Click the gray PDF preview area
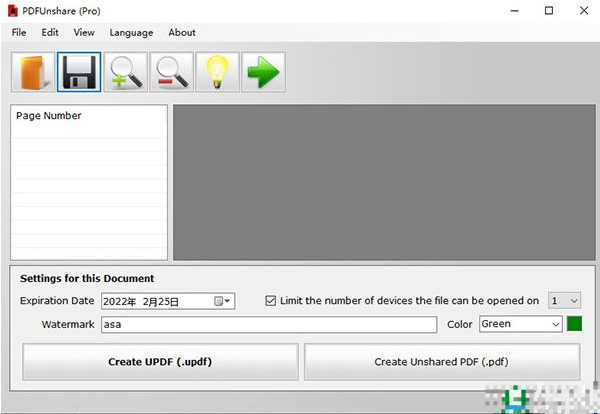600x414 pixels. 384,183
